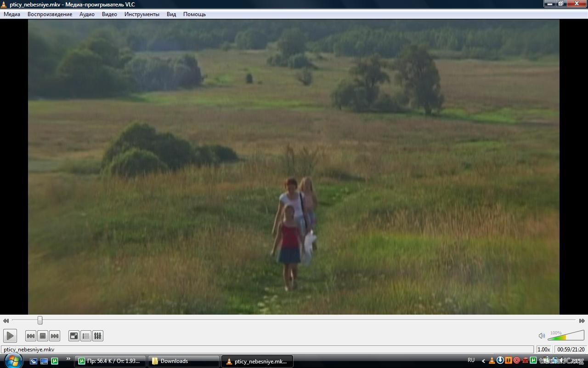This screenshot has width=588, height=368.
Task: Click the volume level slider
Action: coord(566,336)
